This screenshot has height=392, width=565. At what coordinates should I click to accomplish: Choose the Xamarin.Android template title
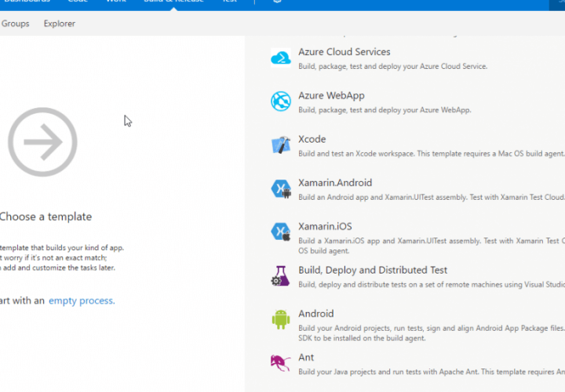[335, 183]
